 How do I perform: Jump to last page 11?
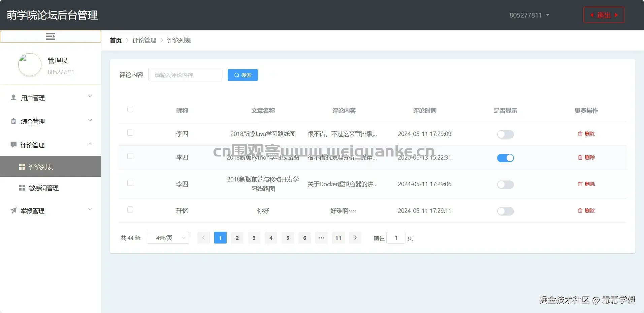(338, 238)
